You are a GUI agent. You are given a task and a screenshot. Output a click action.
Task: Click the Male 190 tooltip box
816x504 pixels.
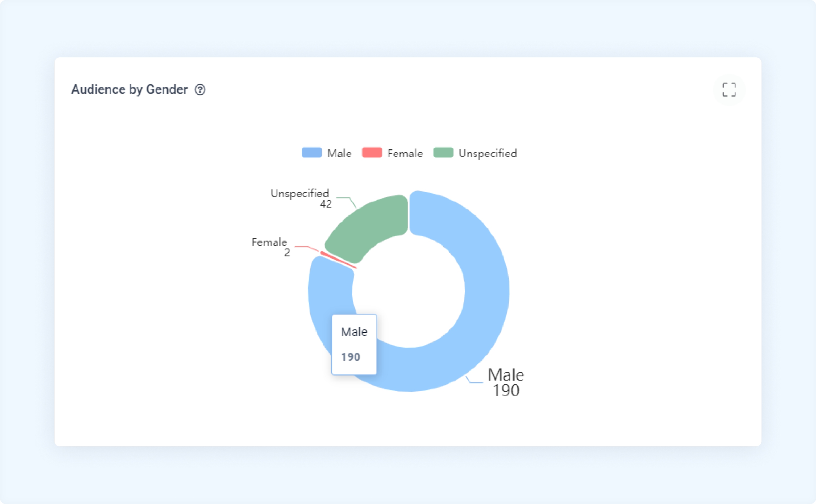click(354, 344)
